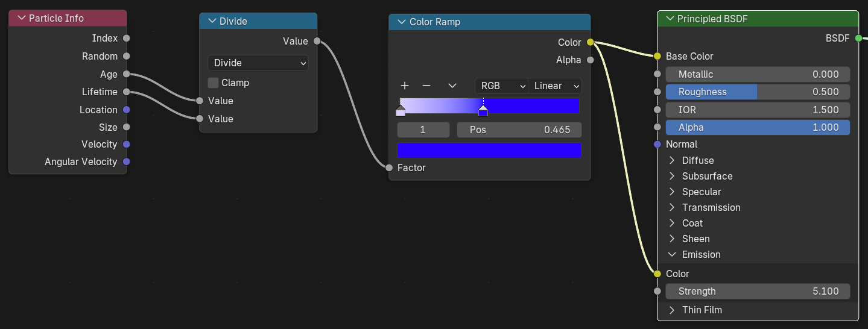Click the Roughness slider field
Screen dimensions: 868x329
(758, 92)
